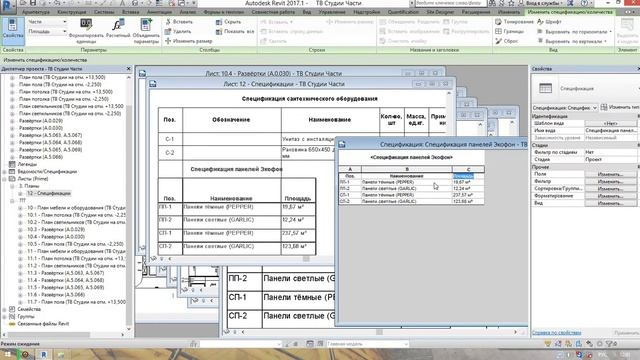This screenshot has width=640, height=360.
Task: Open the Площадь parameter dropdown
Action: (x=47, y=31)
